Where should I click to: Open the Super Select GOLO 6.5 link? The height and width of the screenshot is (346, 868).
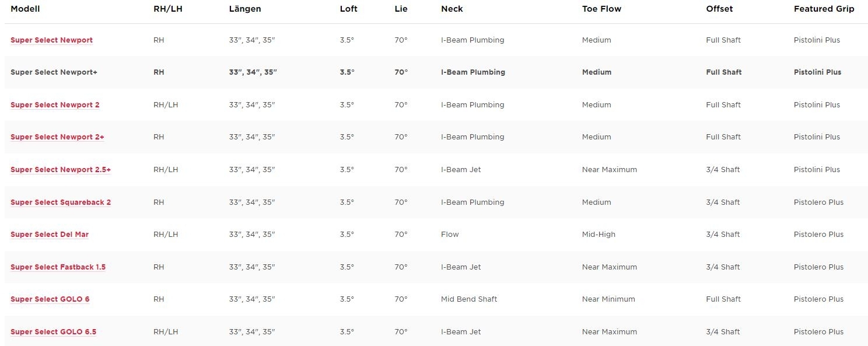point(53,332)
